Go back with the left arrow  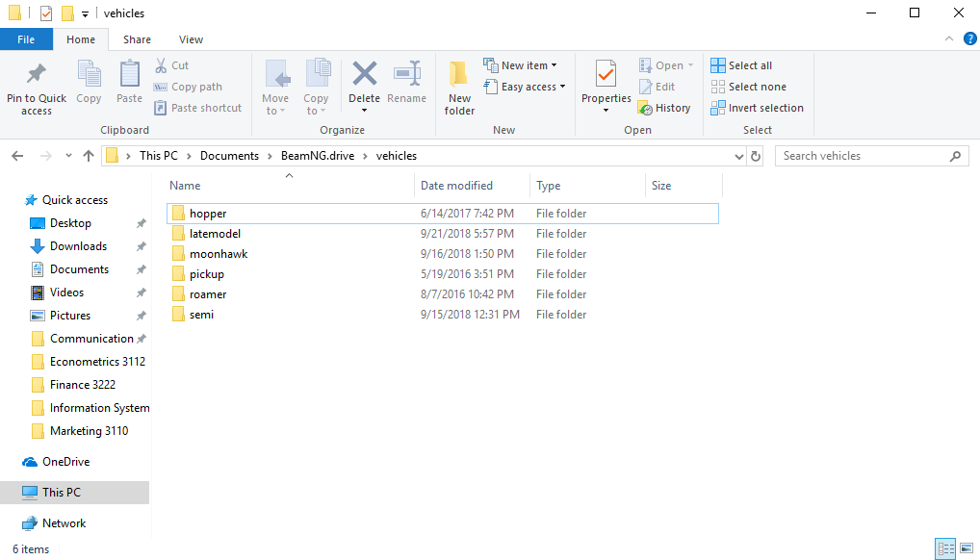click(17, 156)
